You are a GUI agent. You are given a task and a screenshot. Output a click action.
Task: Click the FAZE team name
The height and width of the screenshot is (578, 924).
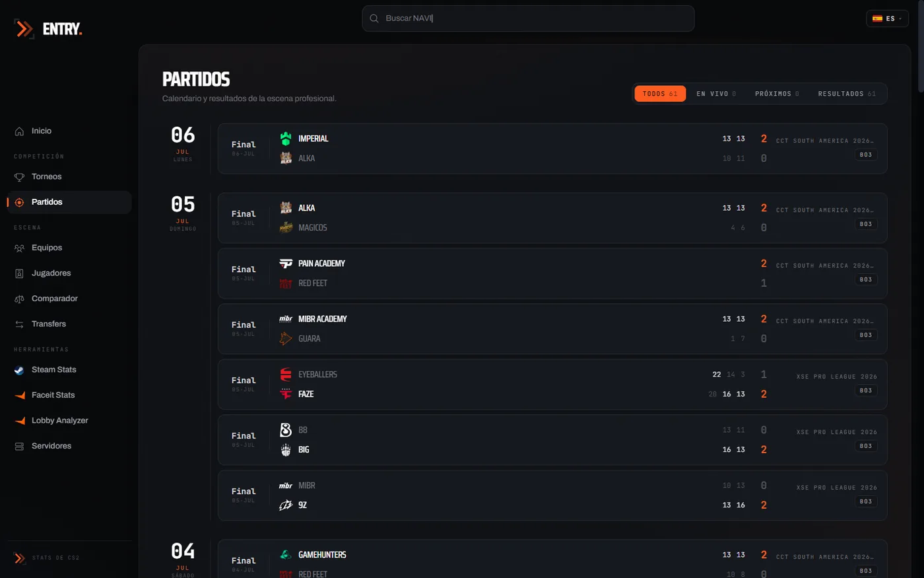click(x=306, y=394)
